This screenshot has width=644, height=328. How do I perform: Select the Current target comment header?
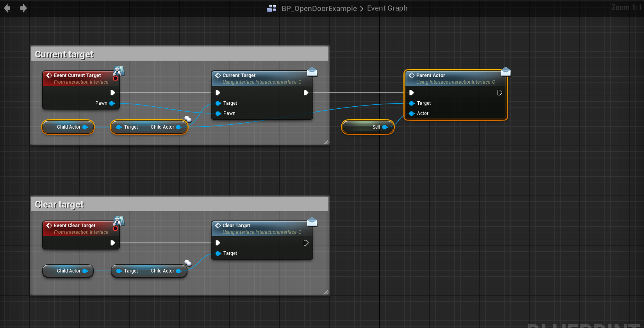click(x=180, y=54)
